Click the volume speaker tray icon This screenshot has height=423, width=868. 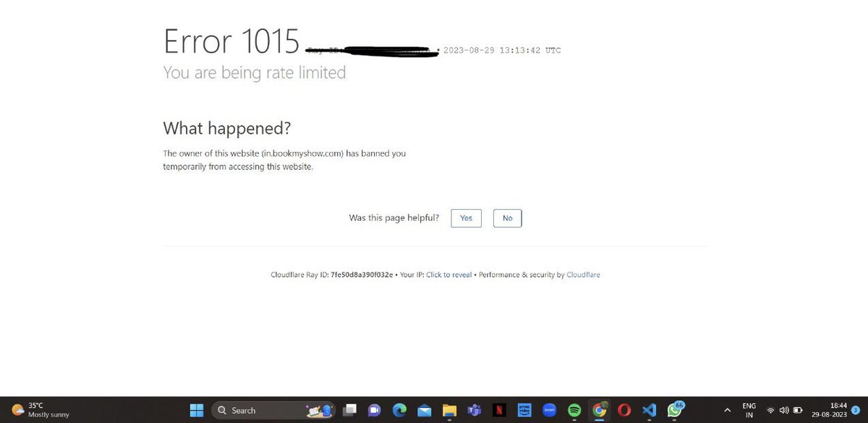point(784,410)
